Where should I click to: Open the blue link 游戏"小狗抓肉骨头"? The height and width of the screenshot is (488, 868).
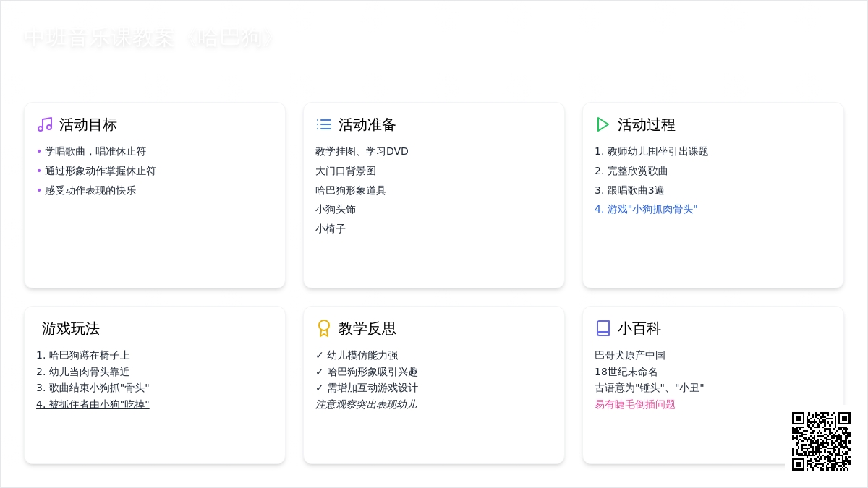(646, 209)
